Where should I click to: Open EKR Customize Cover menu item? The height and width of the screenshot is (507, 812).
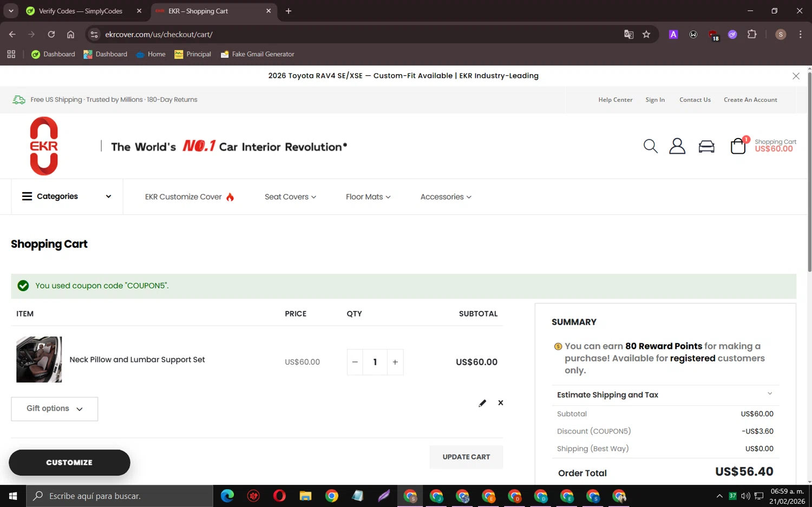point(189,197)
